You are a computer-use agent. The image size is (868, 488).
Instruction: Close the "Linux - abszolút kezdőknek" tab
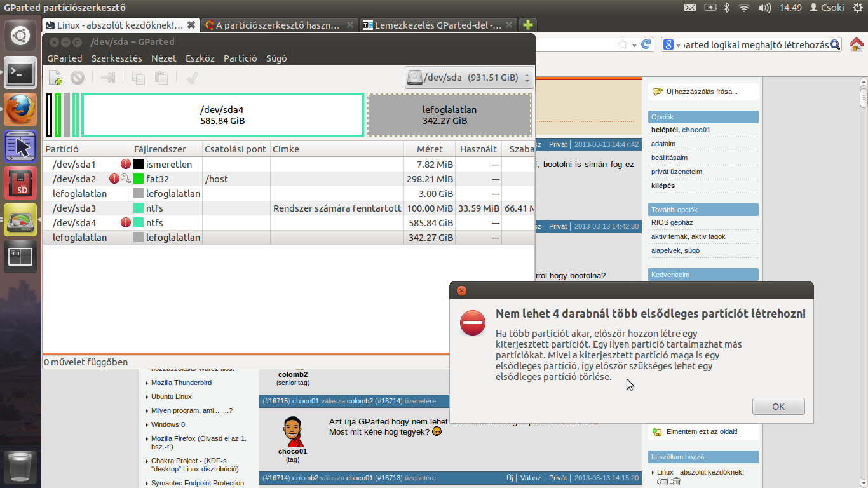[x=191, y=25]
